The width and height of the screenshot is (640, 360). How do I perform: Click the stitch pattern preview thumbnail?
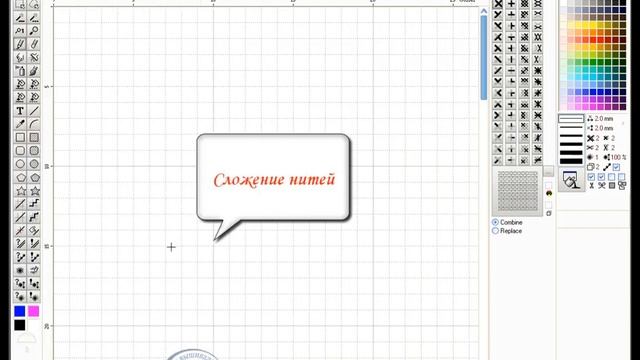tap(518, 191)
